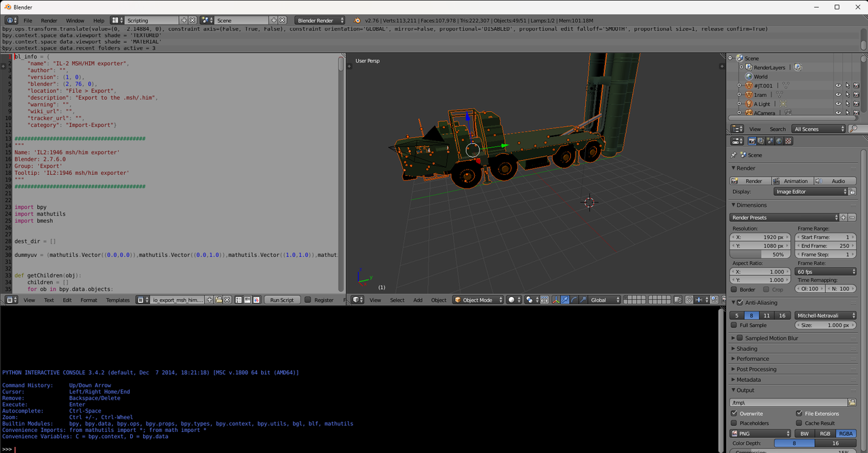Screen dimensions: 868x453
Task: Expand the Post Processing panel
Action: 756,370
